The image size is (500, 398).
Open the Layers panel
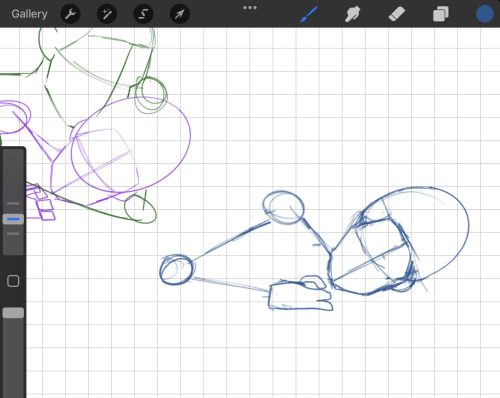coord(441,14)
